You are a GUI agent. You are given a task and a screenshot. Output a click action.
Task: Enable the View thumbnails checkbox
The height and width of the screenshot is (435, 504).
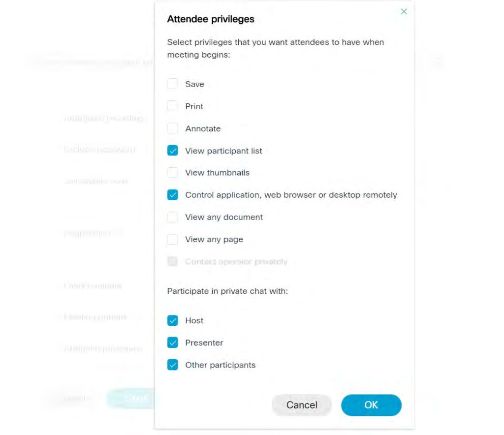172,173
